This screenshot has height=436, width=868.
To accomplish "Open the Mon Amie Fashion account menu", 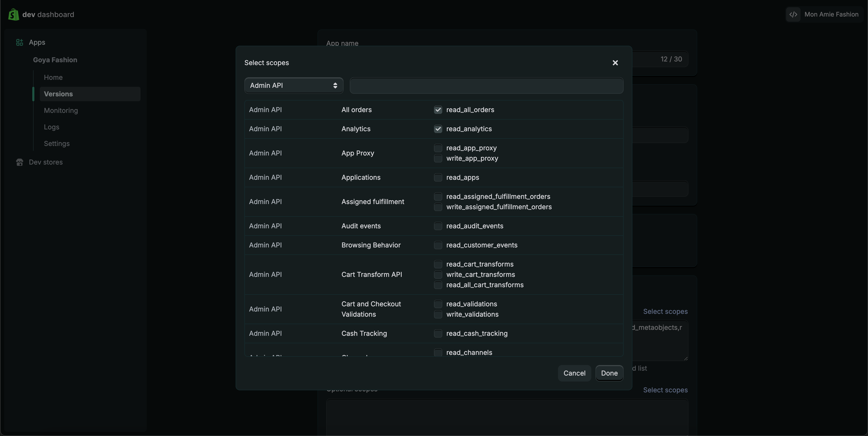I will [x=831, y=14].
